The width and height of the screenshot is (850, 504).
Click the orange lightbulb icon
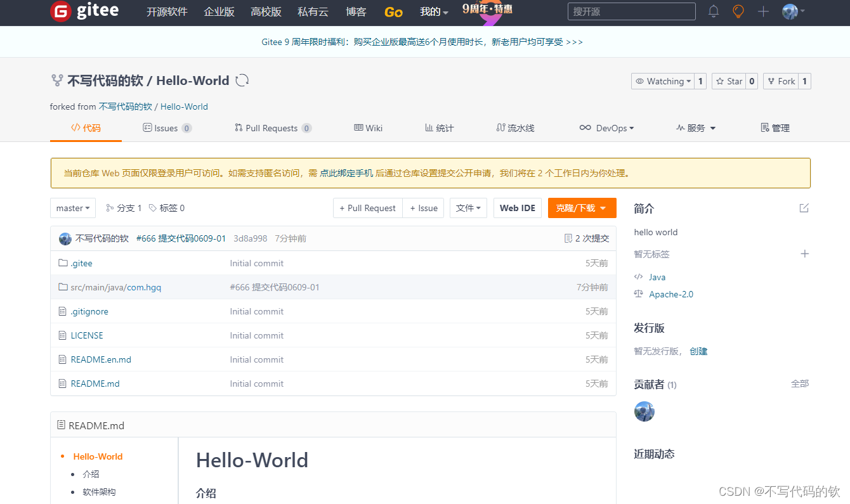(x=738, y=11)
